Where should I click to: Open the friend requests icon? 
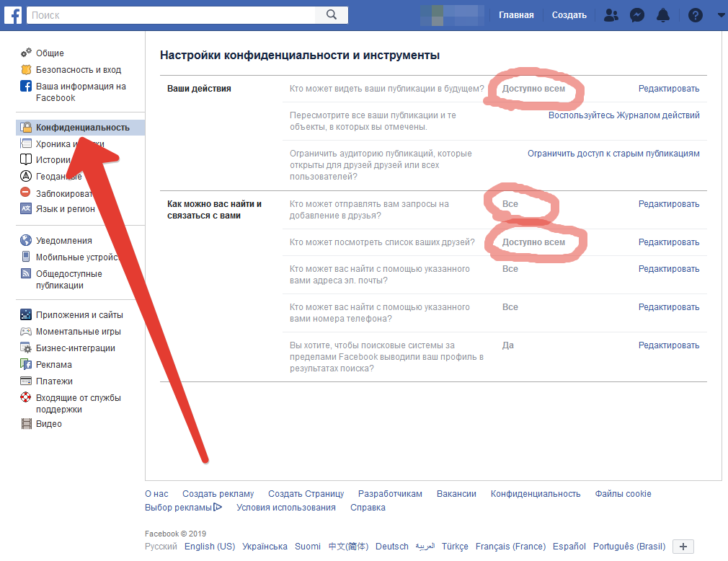(611, 15)
